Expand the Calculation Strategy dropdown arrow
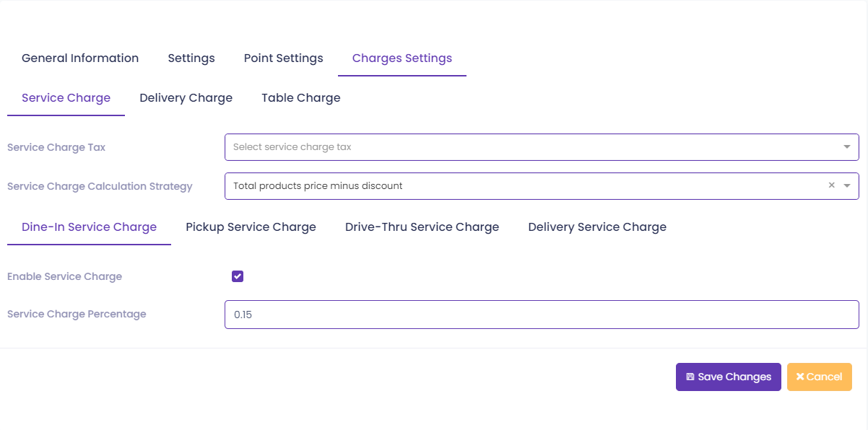Screen dimensions: 868x430 (847, 186)
